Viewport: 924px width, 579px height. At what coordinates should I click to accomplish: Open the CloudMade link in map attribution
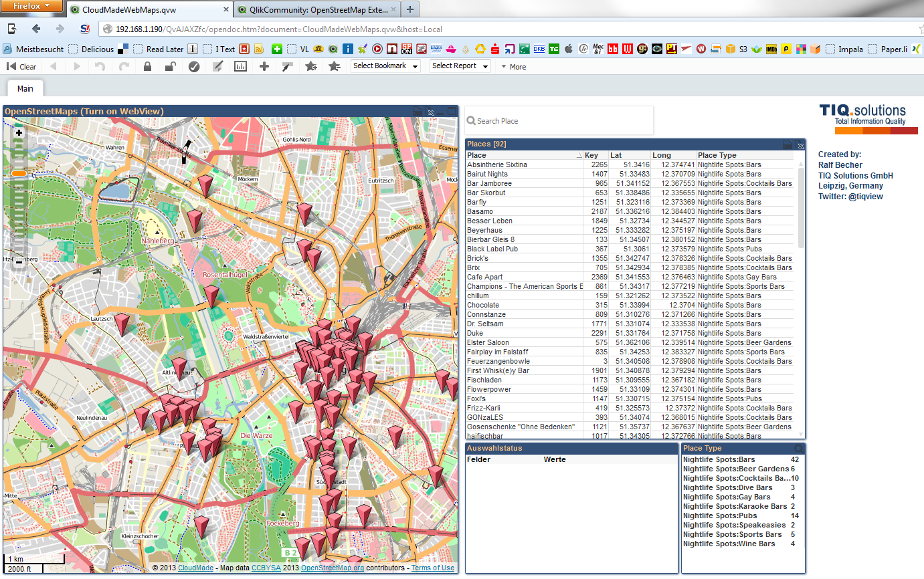(195, 568)
